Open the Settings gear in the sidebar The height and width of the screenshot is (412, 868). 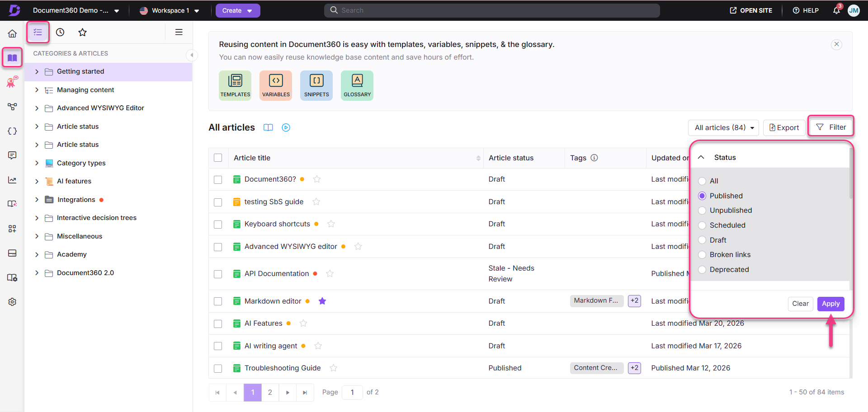tap(12, 302)
